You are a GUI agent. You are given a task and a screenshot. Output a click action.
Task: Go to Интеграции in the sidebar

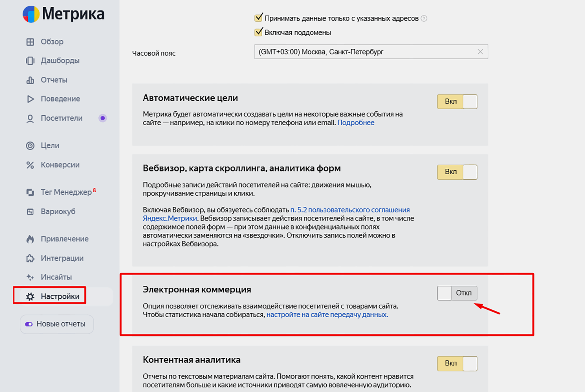pos(62,258)
